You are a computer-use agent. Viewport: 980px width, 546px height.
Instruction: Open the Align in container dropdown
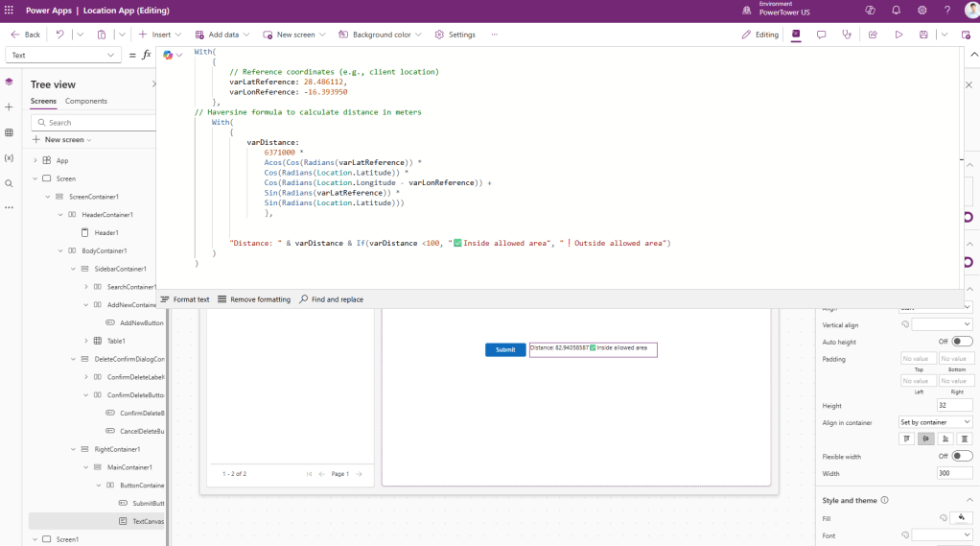tap(935, 422)
